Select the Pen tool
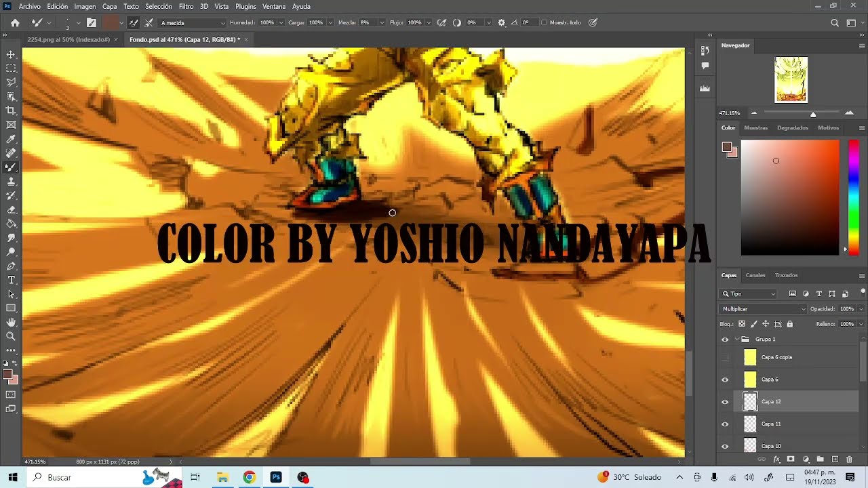 point(11,266)
